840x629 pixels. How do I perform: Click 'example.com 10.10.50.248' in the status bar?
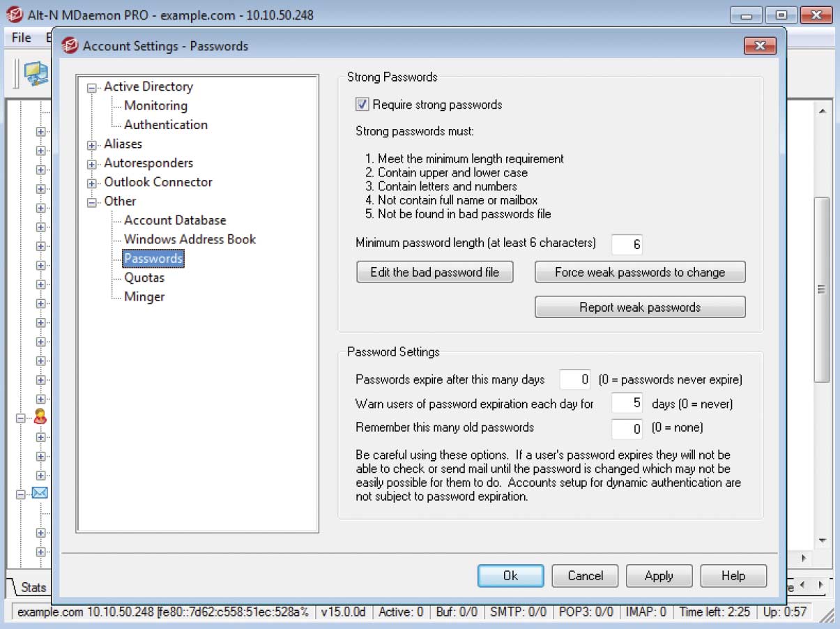click(85, 612)
